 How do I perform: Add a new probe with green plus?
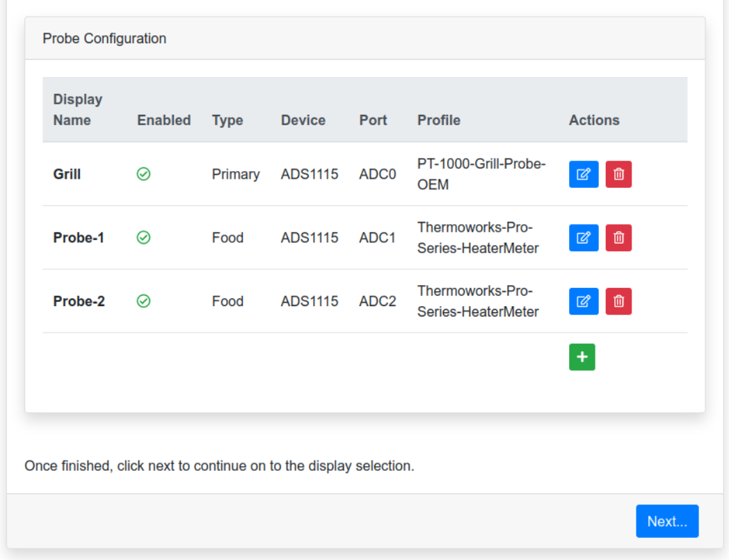pyautogui.click(x=582, y=357)
